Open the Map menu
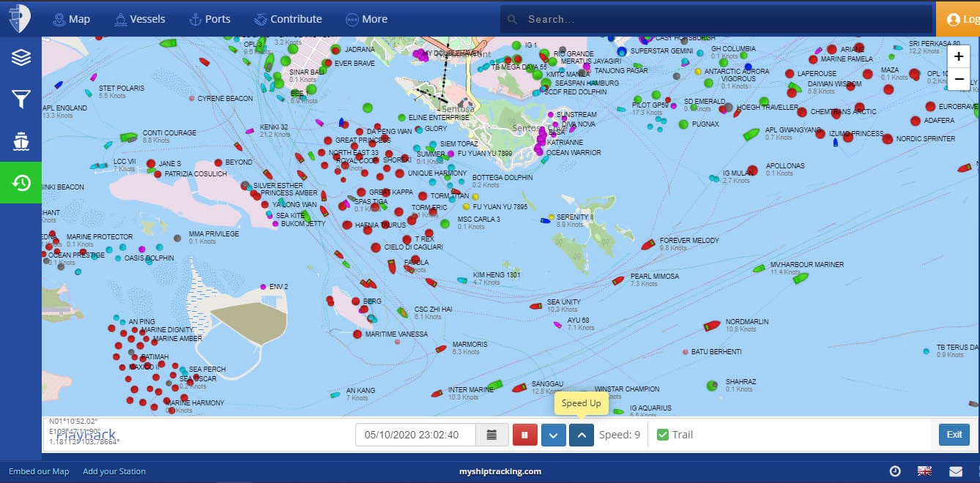 [72, 19]
